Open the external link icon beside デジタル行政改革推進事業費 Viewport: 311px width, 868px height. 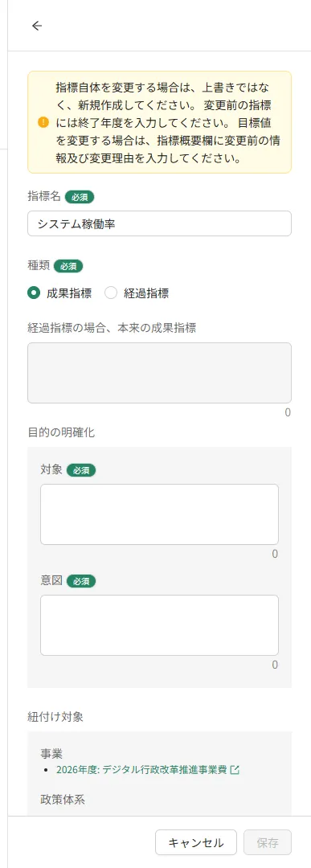[235, 769]
